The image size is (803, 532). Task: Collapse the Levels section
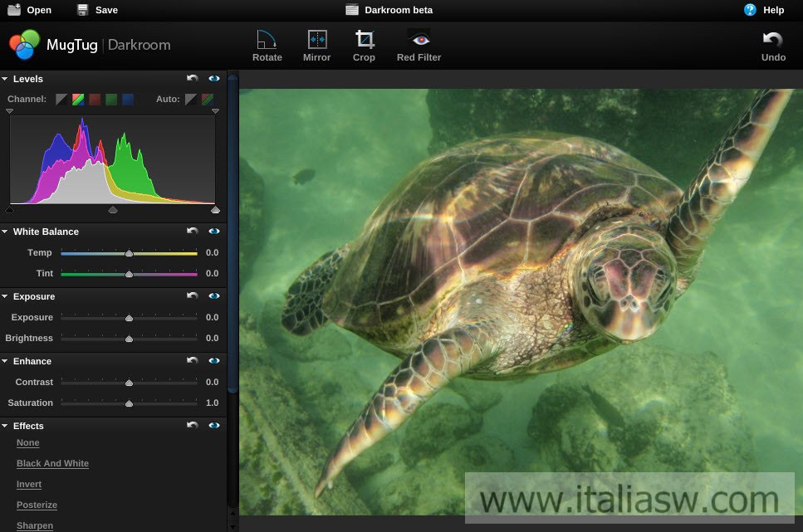coord(5,79)
